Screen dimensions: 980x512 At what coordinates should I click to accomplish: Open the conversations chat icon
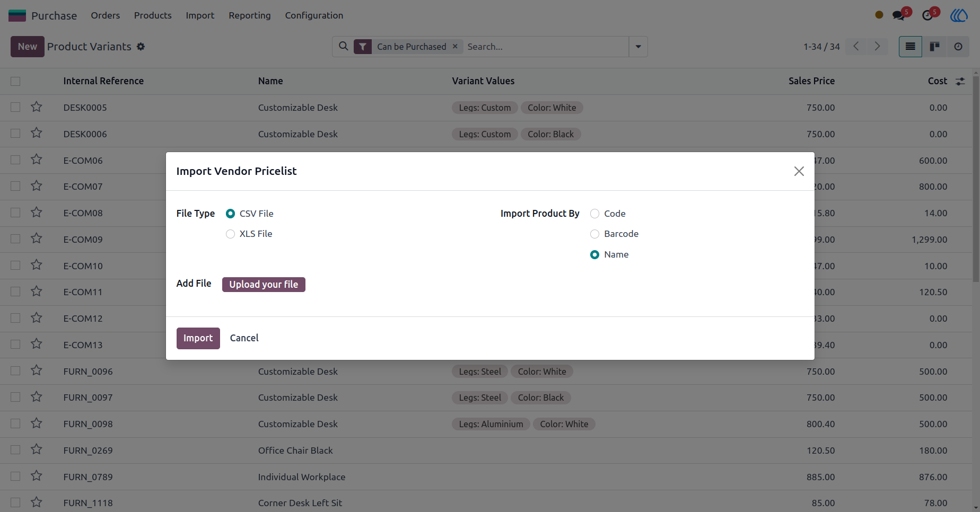coord(898,15)
